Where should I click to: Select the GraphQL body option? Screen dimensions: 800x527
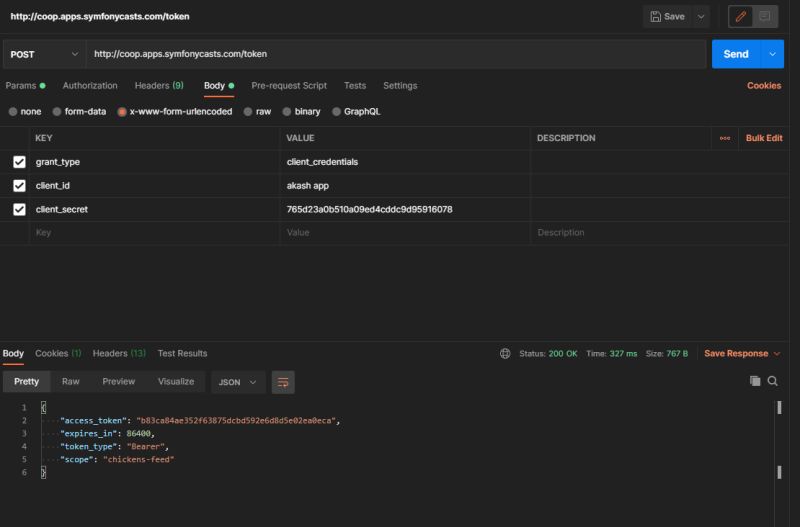356,112
